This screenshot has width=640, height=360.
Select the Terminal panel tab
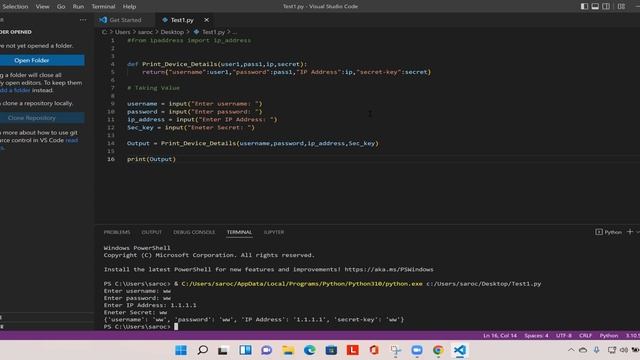pyautogui.click(x=239, y=232)
